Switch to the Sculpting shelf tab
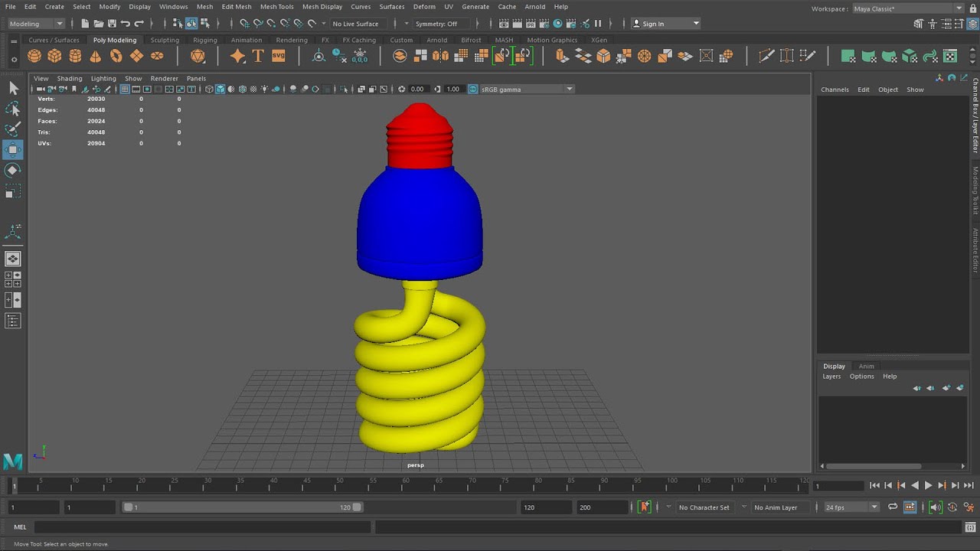The width and height of the screenshot is (980, 551). click(165, 40)
